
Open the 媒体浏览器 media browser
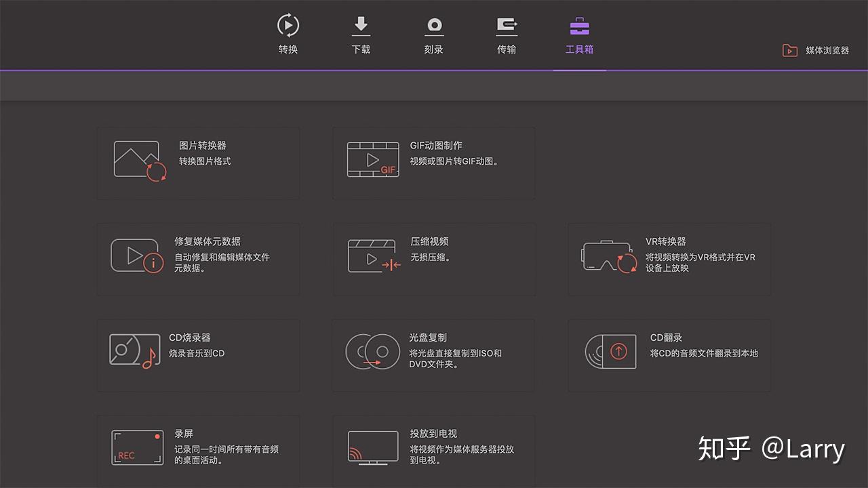(x=816, y=51)
